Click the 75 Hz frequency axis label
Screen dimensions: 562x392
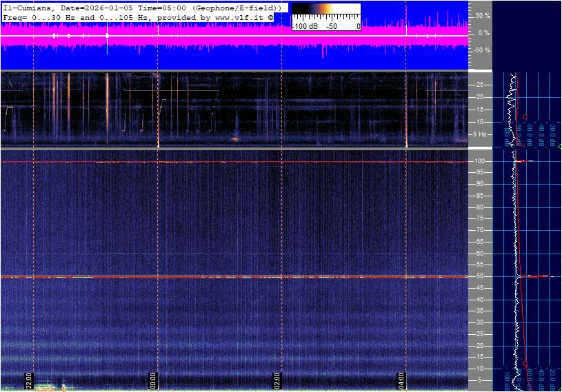tap(480, 218)
